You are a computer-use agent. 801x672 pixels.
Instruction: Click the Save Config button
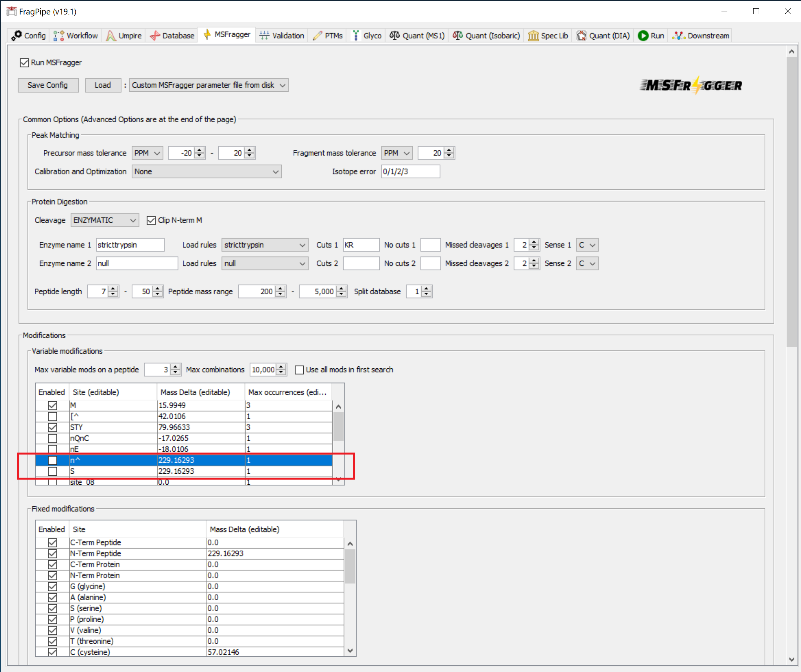48,85
